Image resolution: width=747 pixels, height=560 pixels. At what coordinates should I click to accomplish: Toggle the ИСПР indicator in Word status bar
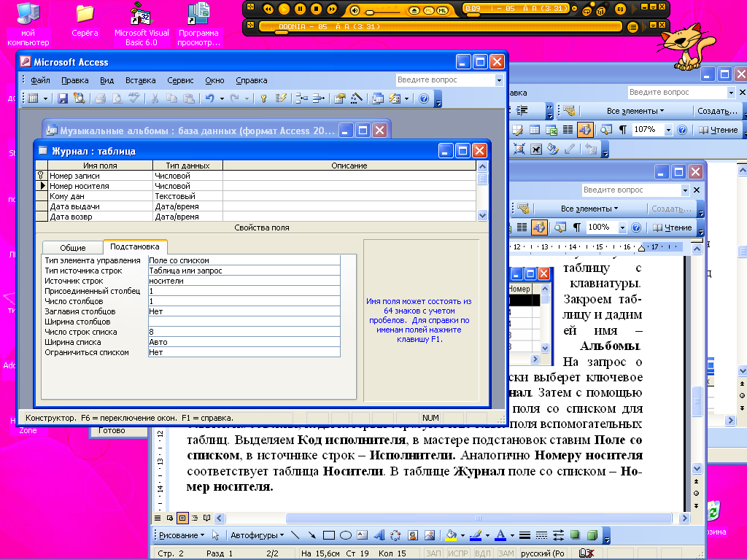pyautogui.click(x=458, y=553)
